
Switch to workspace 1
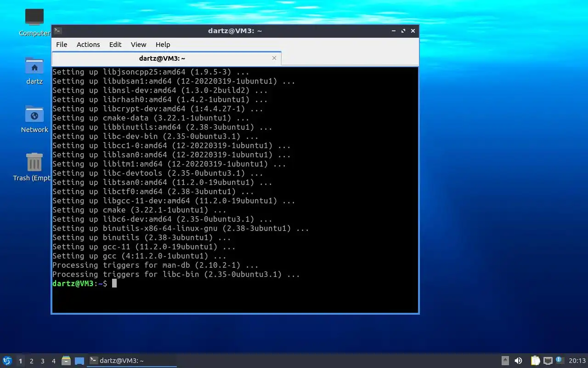20,361
